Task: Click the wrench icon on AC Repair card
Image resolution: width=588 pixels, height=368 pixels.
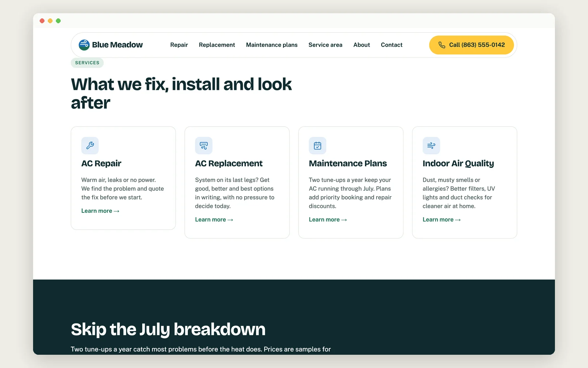Action: click(x=90, y=145)
